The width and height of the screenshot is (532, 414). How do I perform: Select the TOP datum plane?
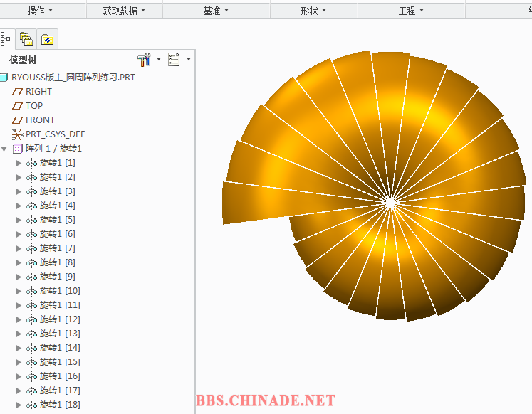coord(34,106)
